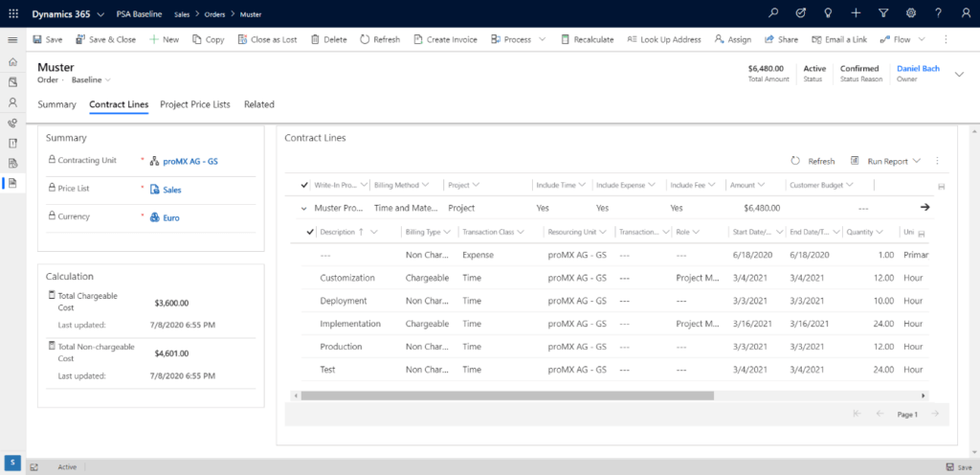Image resolution: width=980 pixels, height=475 pixels.
Task: Open the Related tab
Action: [258, 104]
